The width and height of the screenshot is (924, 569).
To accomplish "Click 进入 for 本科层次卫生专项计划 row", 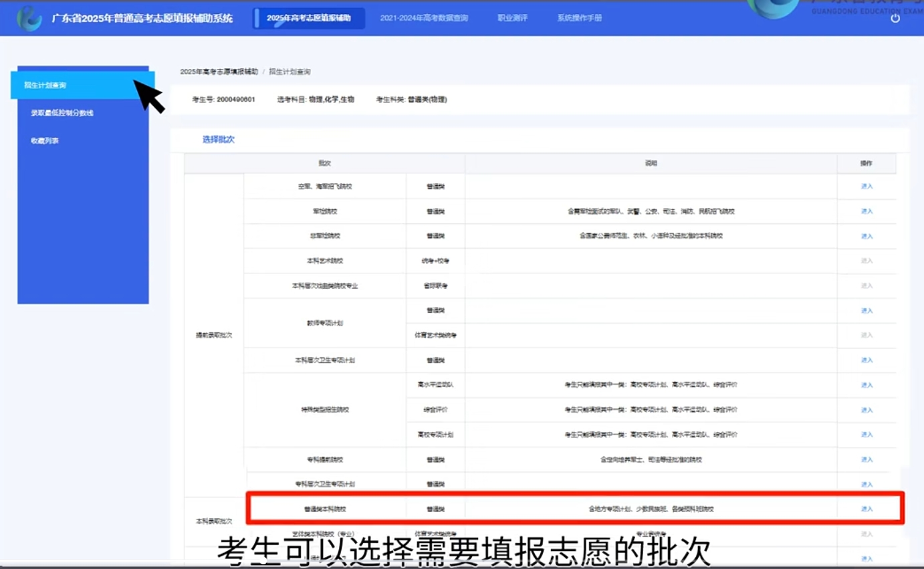I will (x=867, y=360).
